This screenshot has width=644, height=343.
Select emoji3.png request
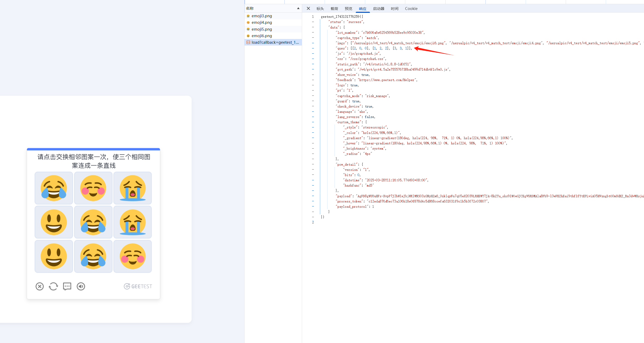[x=262, y=16]
